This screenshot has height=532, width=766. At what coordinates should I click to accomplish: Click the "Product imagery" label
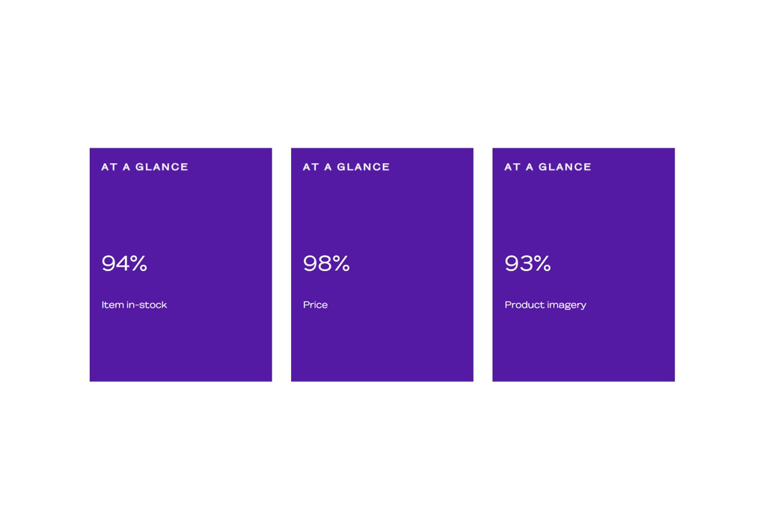click(545, 305)
